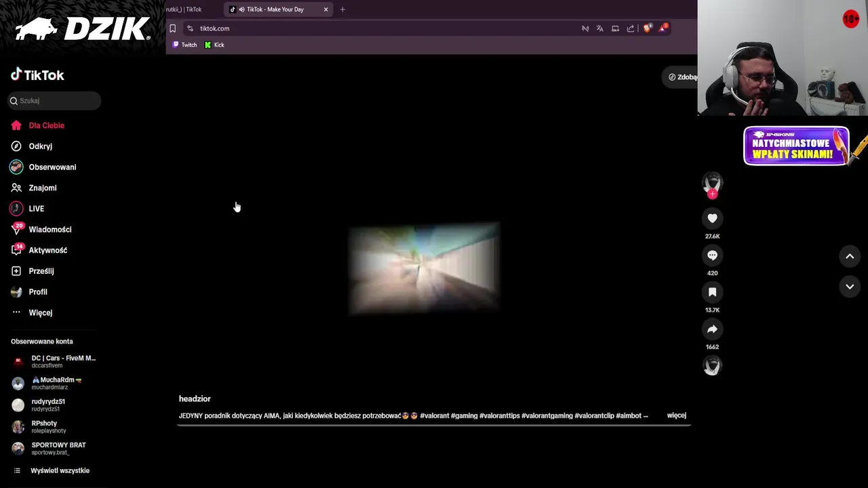This screenshot has height=488, width=868.
Task: Open RPshoty followed account
Action: [39, 426]
